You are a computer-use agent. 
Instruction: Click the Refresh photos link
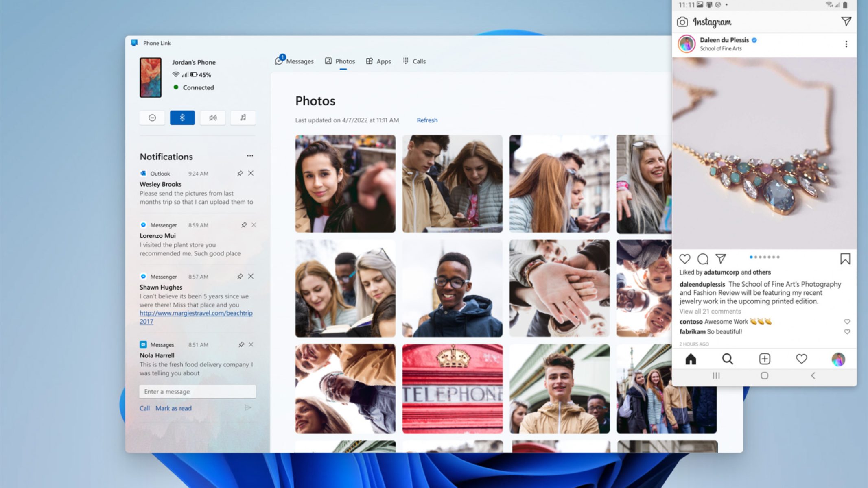pos(427,120)
